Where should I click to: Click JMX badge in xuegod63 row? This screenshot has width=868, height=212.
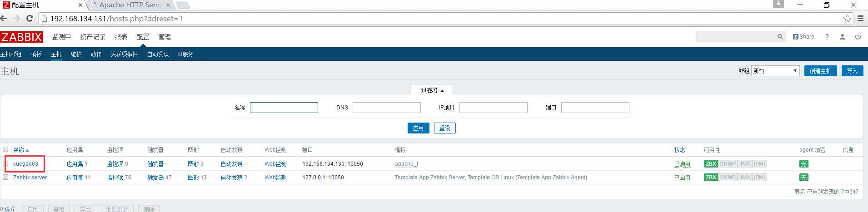click(x=744, y=164)
